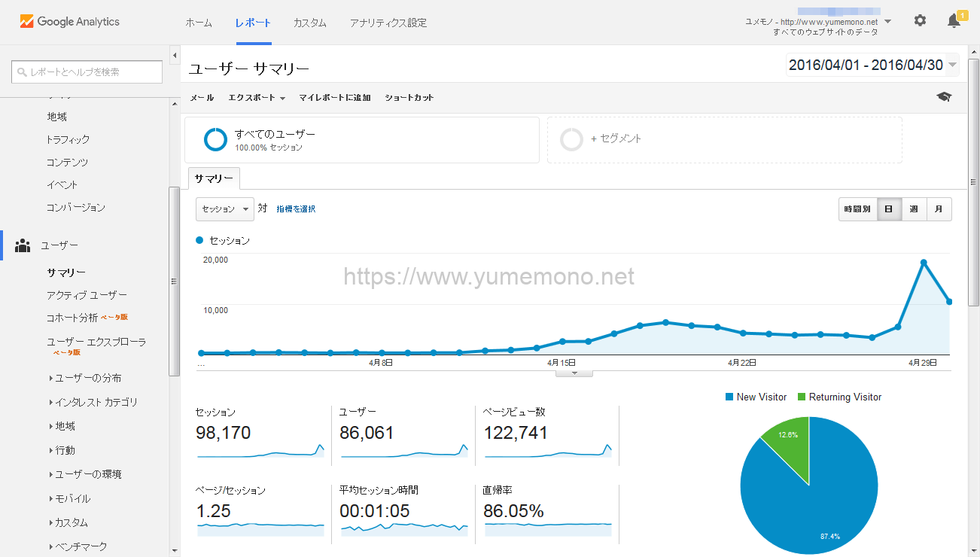The height and width of the screenshot is (557, 980).
Task: Click the エクスポート button
Action: 256,98
